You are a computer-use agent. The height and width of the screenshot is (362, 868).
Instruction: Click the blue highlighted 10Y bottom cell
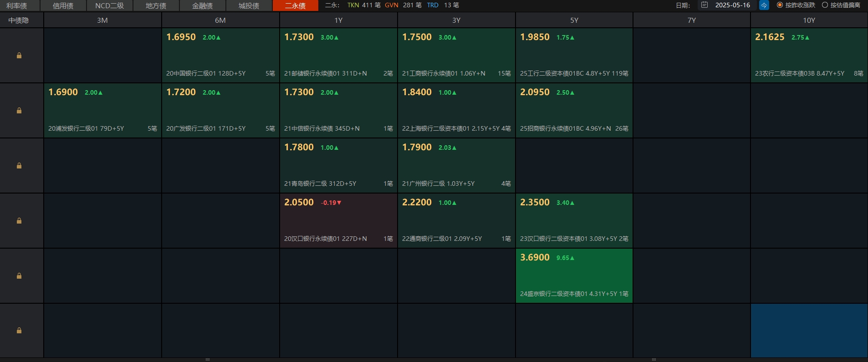pyautogui.click(x=809, y=331)
